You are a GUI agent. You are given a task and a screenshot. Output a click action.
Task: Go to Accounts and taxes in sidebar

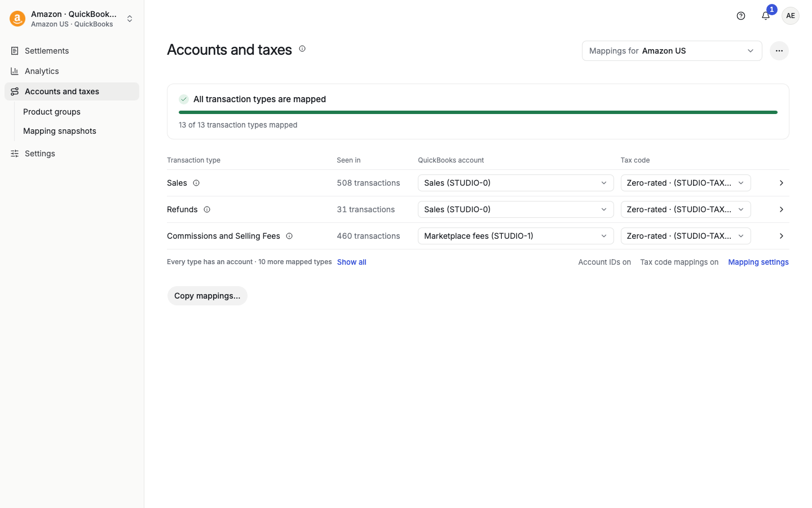tap(72, 91)
